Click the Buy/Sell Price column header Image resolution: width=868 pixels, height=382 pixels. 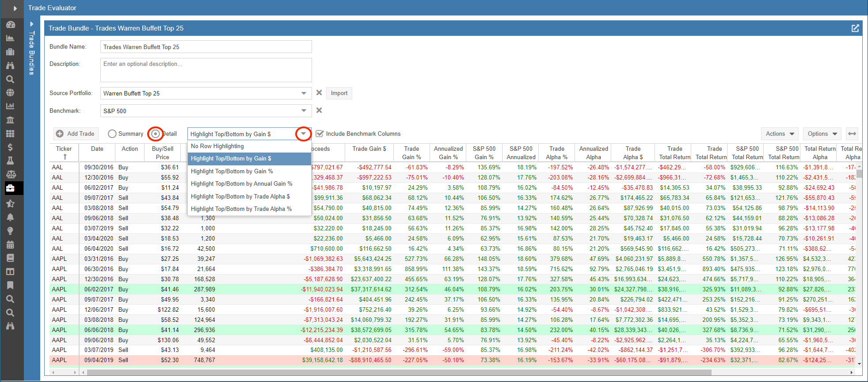(163, 153)
